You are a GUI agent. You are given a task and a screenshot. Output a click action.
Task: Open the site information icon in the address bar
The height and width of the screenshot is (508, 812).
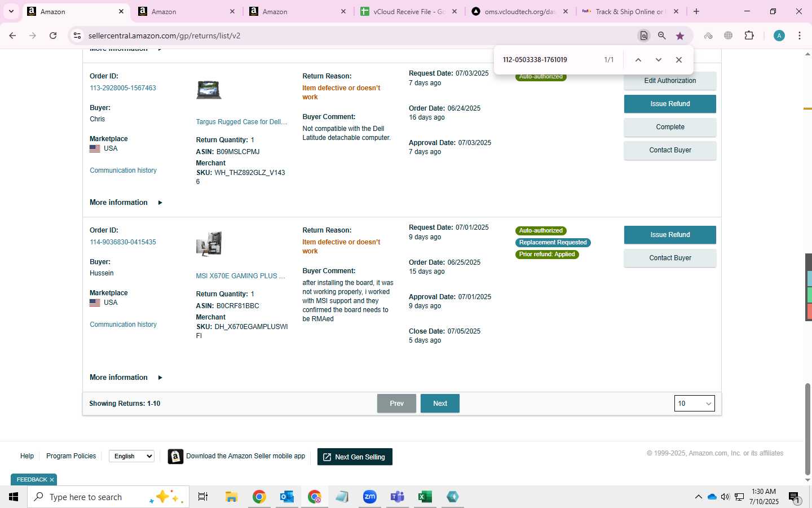click(x=77, y=36)
